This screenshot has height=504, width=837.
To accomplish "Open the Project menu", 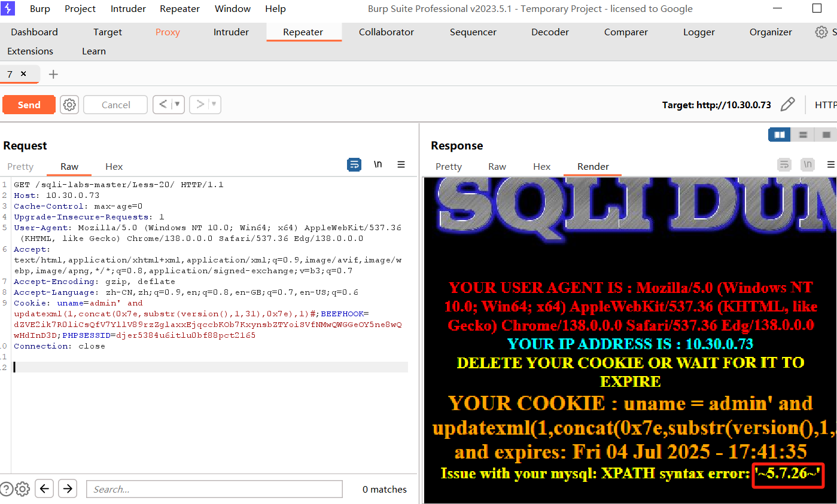I will pyautogui.click(x=80, y=9).
